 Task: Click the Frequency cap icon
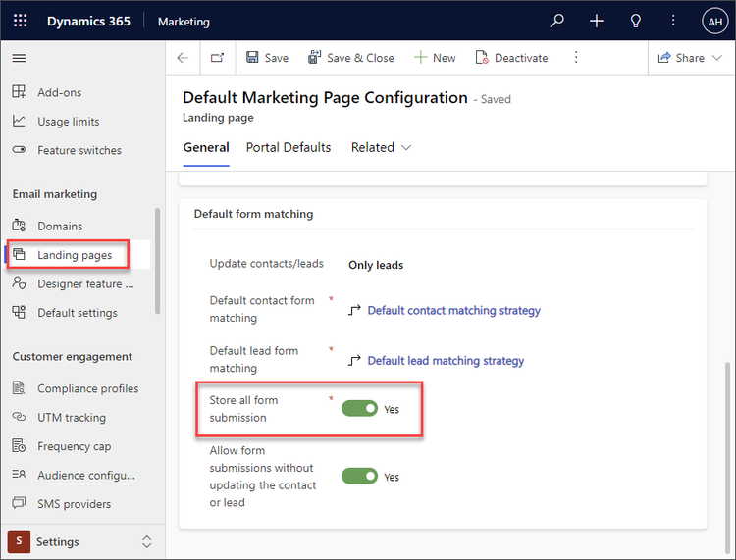pos(19,446)
